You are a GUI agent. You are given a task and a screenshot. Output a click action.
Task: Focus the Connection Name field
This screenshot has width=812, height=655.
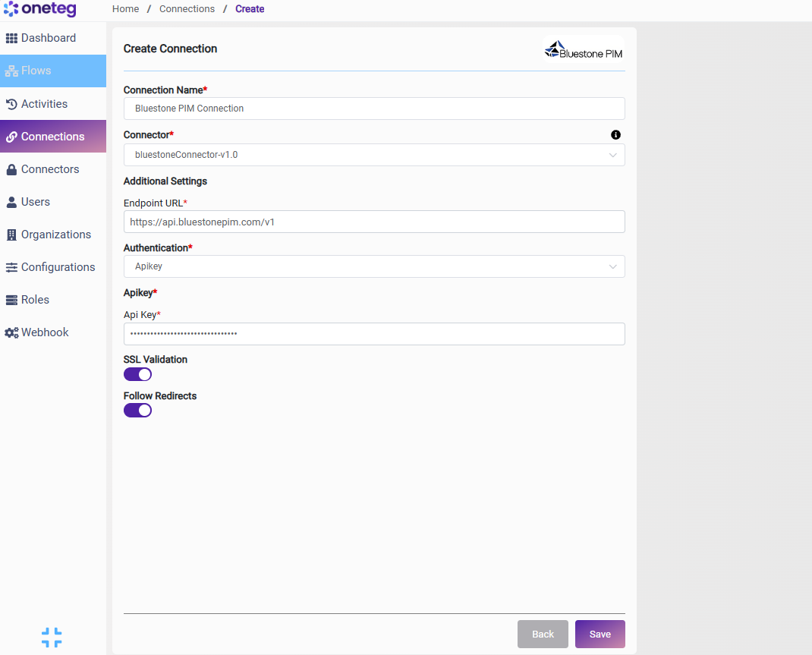[374, 109]
